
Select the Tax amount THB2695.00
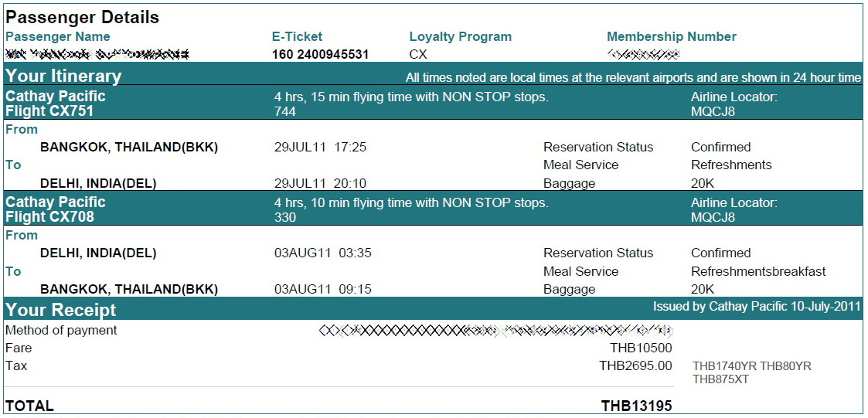[x=636, y=366]
